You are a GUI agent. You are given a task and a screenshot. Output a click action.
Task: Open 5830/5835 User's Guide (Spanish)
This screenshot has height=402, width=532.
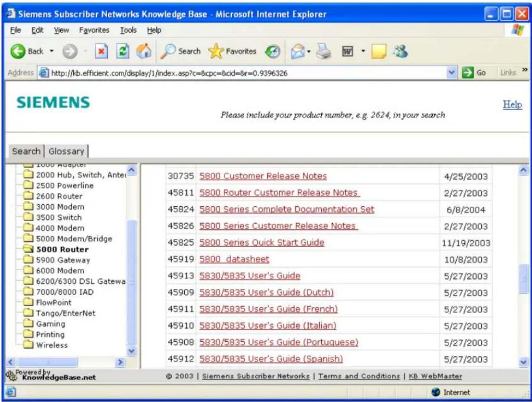tap(271, 359)
